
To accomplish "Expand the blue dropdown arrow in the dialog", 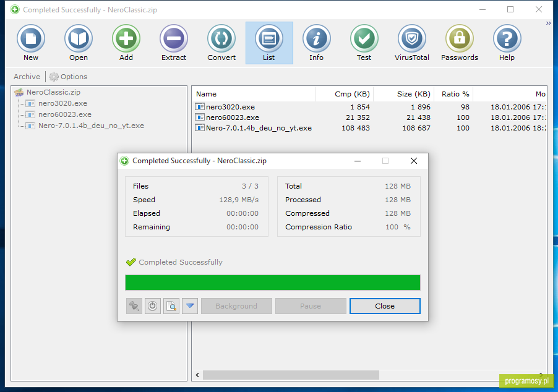I will 190,306.
